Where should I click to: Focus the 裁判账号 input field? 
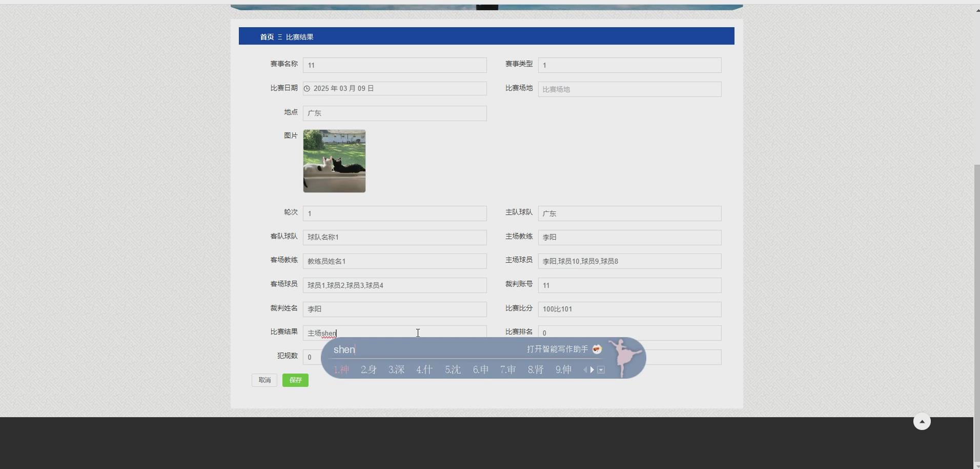629,285
